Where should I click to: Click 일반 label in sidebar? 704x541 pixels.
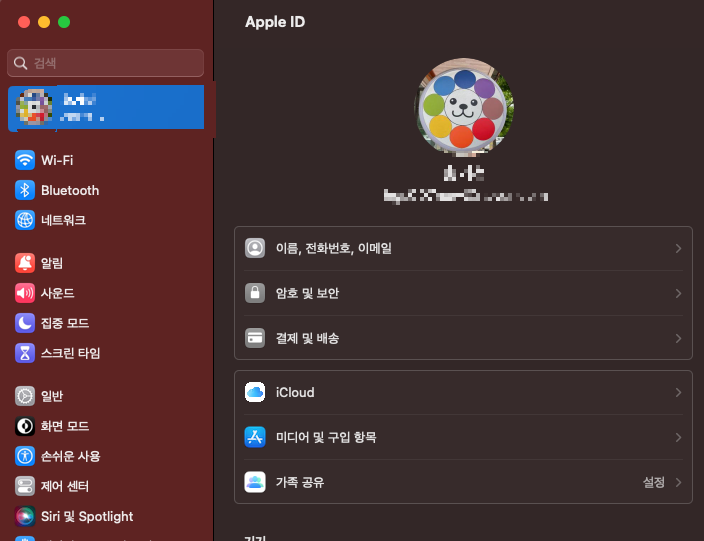(52, 396)
